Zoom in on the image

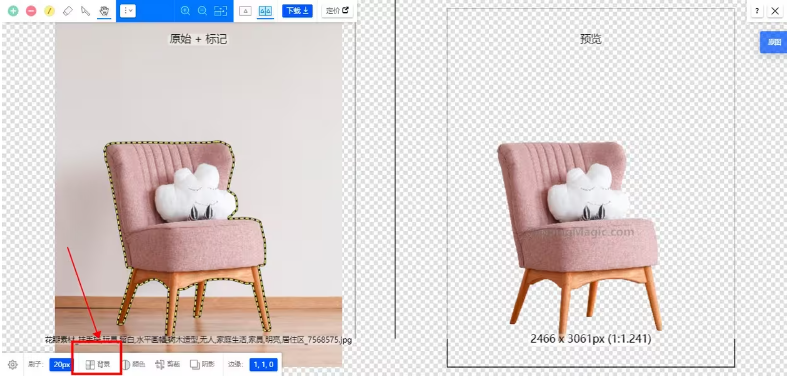[x=185, y=11]
